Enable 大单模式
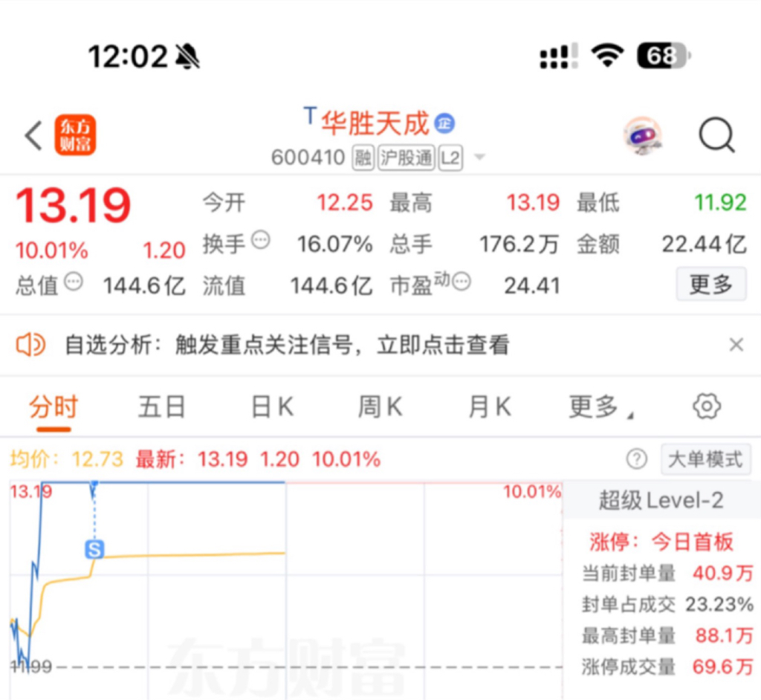761x700 pixels. coord(706,459)
